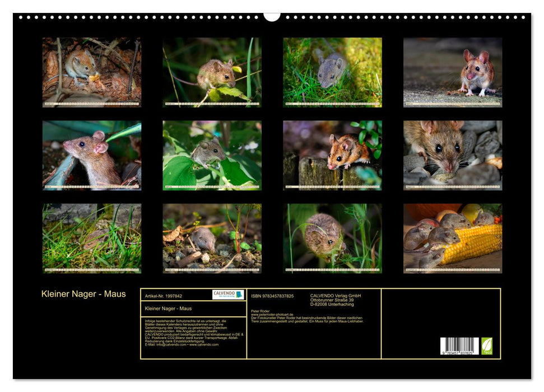
Task: Click the Kleiner Nager - Maus title text
Action: pos(84,292)
